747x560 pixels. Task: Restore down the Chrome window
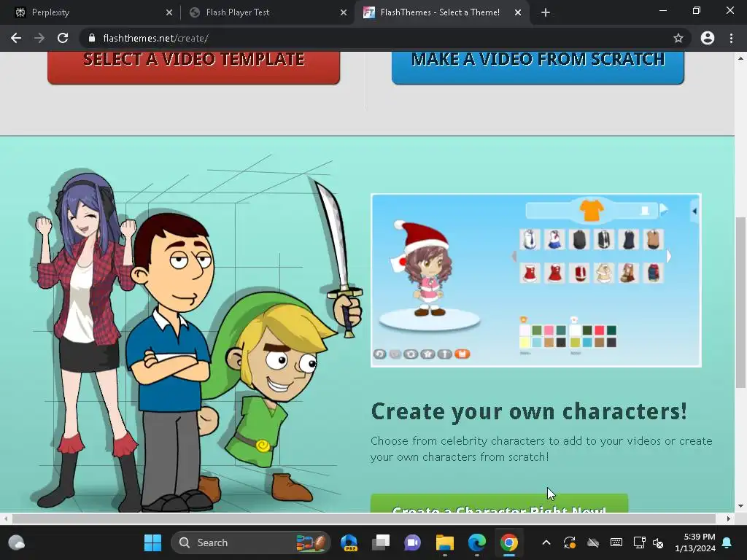tap(697, 10)
